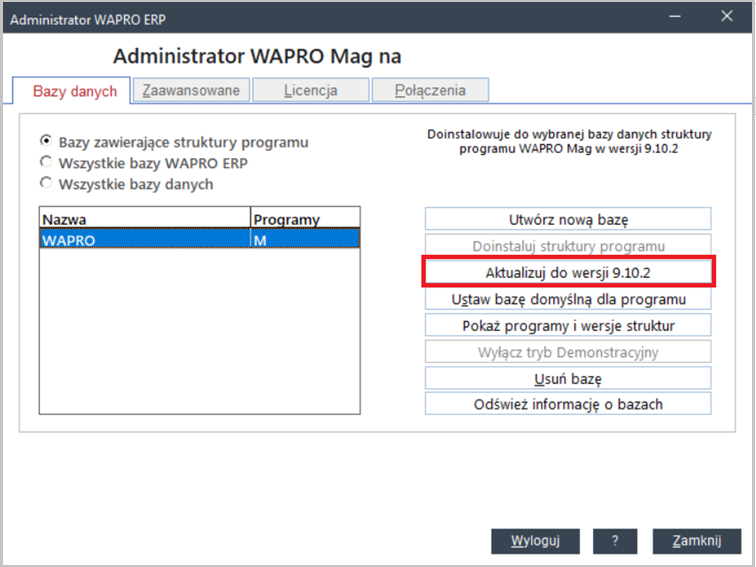Switch to the Bazy danych tab

(75, 91)
